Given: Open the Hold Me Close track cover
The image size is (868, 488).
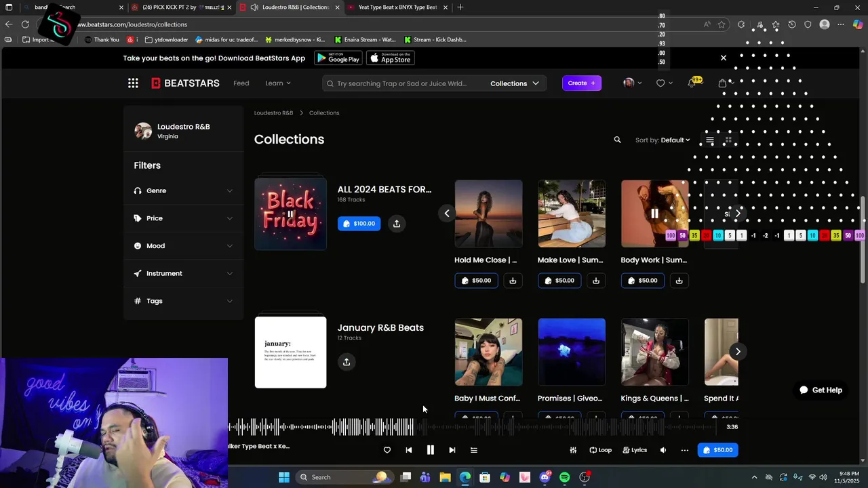Looking at the screenshot, I should 488,213.
